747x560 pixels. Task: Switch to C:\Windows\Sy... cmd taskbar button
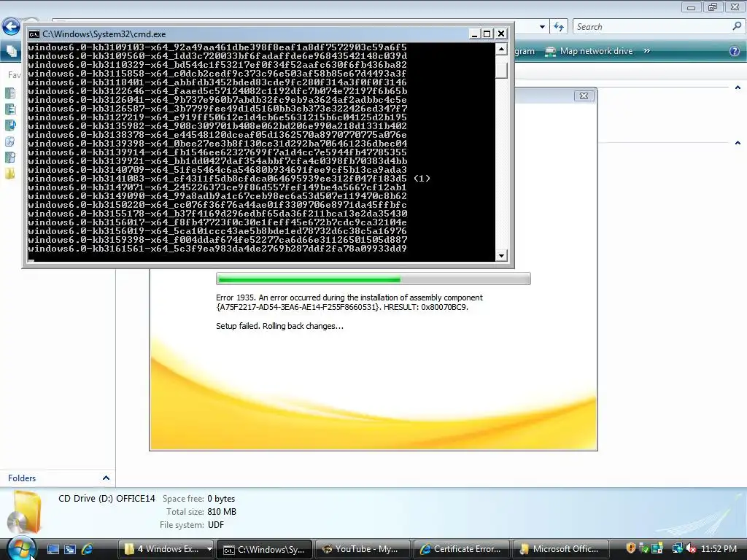coord(264,549)
